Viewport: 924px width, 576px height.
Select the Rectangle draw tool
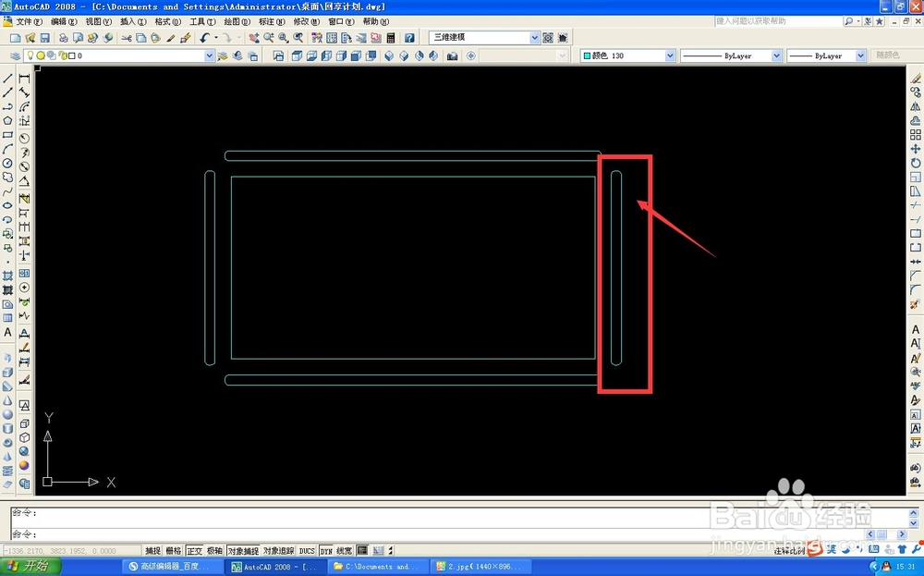[x=7, y=135]
